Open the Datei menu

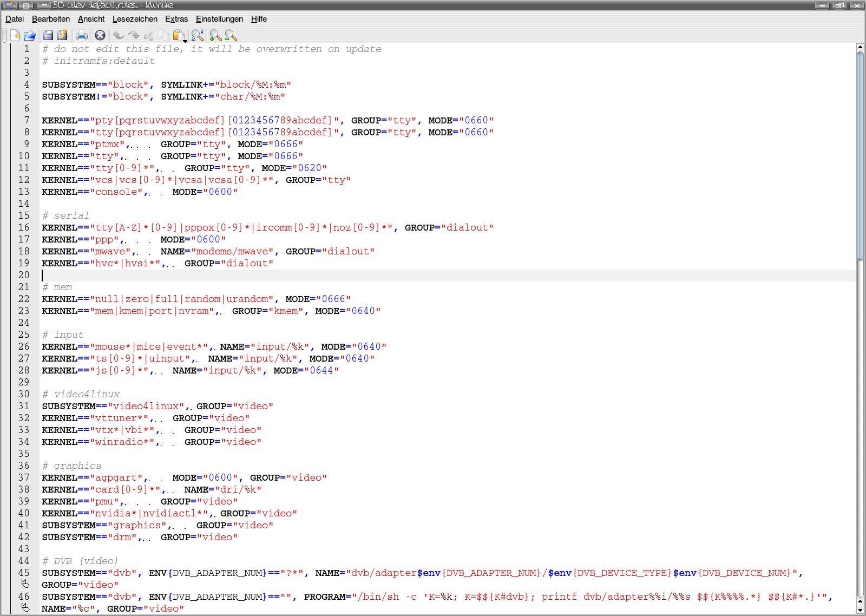15,19
